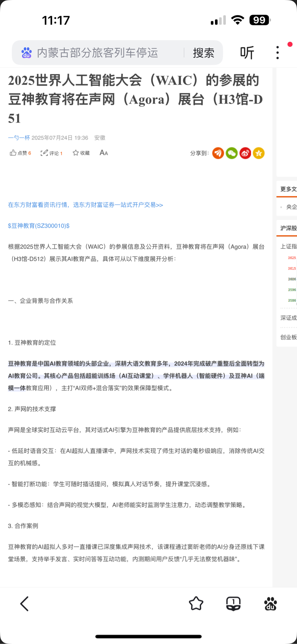Tap the highlighted paragraph 豆神教育是中国AI教育领域的头部企业

(x=137, y=376)
